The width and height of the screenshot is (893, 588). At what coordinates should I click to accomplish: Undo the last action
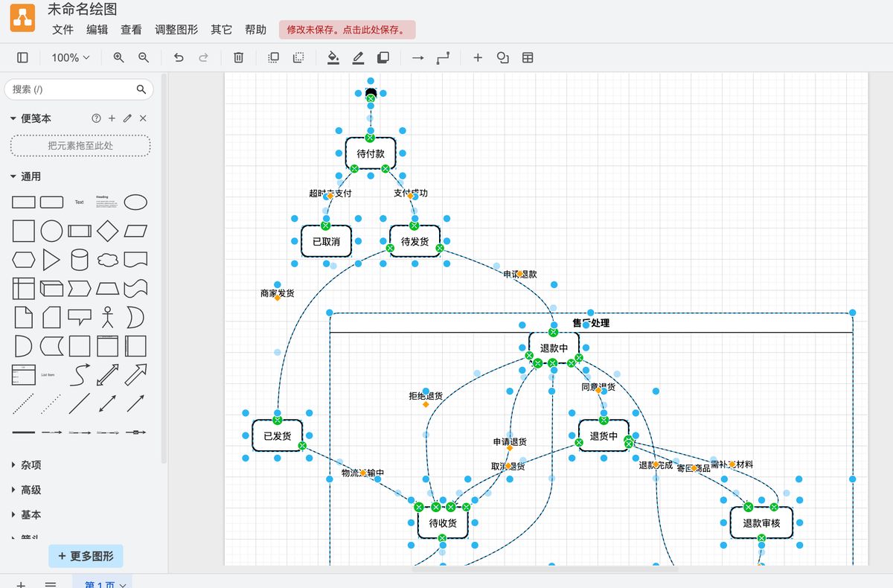pos(179,57)
